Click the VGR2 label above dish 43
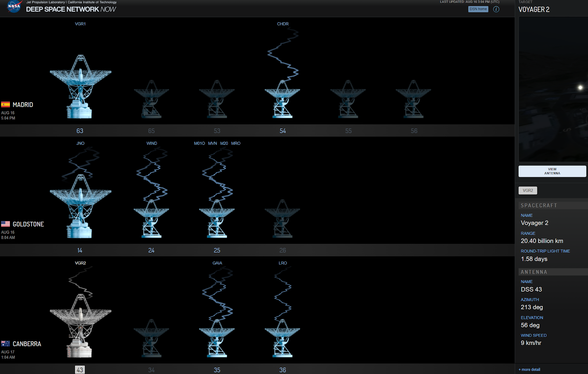588x374 pixels. pos(80,263)
